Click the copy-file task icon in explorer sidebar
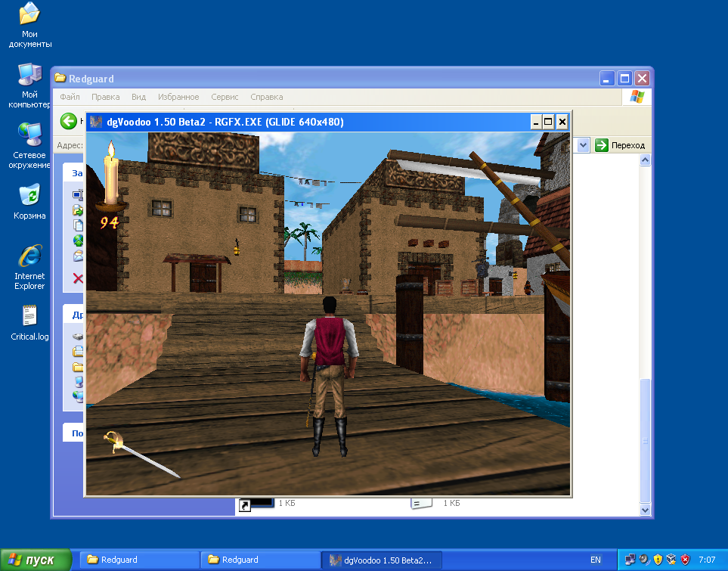Image resolution: width=728 pixels, height=571 pixels. coord(78,225)
